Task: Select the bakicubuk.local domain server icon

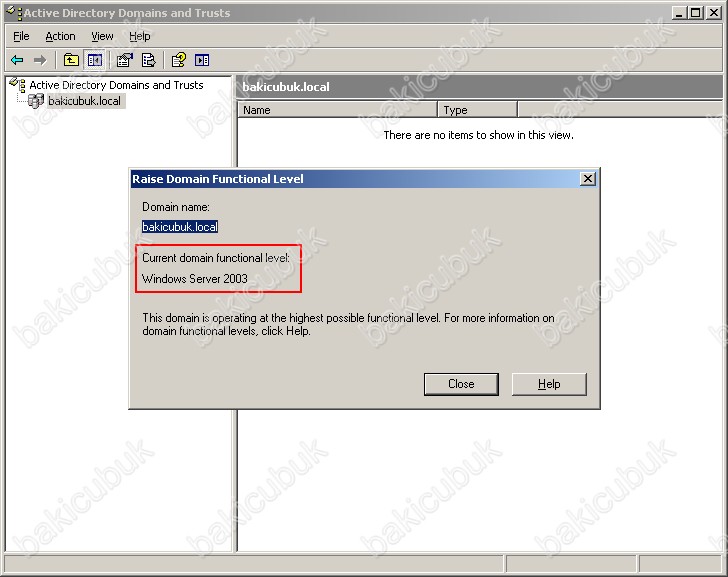Action: click(x=36, y=101)
